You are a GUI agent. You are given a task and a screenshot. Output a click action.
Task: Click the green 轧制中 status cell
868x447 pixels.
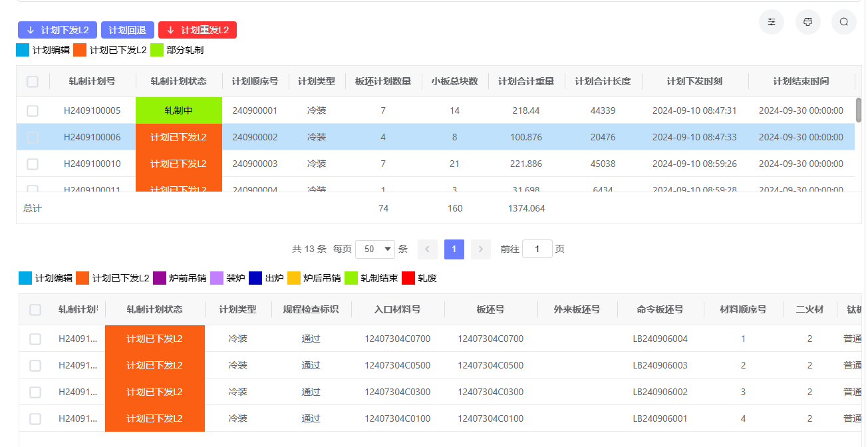pos(178,110)
